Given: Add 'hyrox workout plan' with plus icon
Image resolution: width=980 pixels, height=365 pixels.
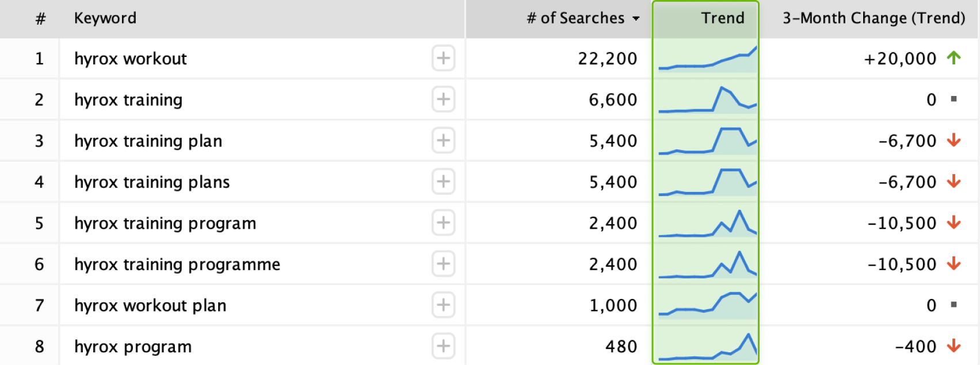Looking at the screenshot, I should coord(443,305).
